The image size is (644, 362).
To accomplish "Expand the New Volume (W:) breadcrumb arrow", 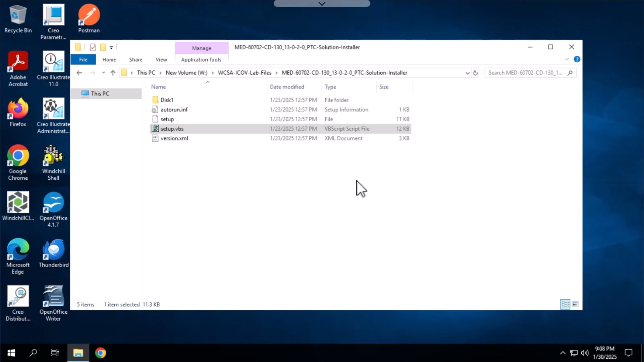I will [x=213, y=73].
